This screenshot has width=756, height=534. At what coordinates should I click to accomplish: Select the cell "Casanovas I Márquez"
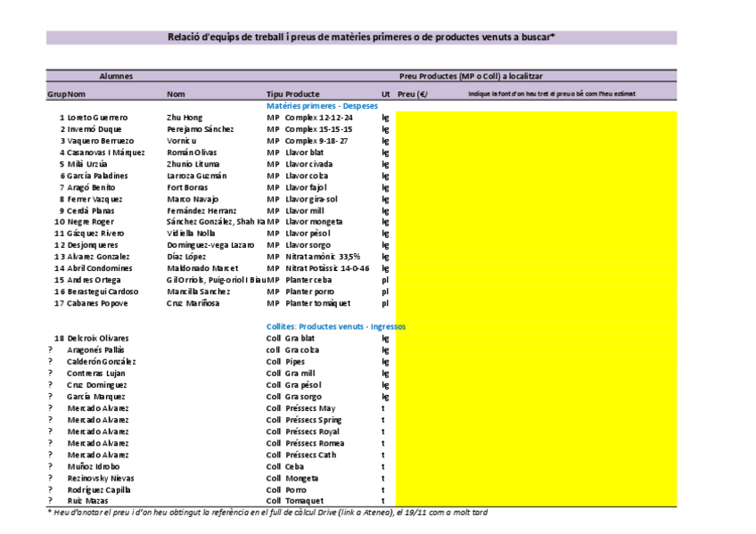tap(105, 152)
